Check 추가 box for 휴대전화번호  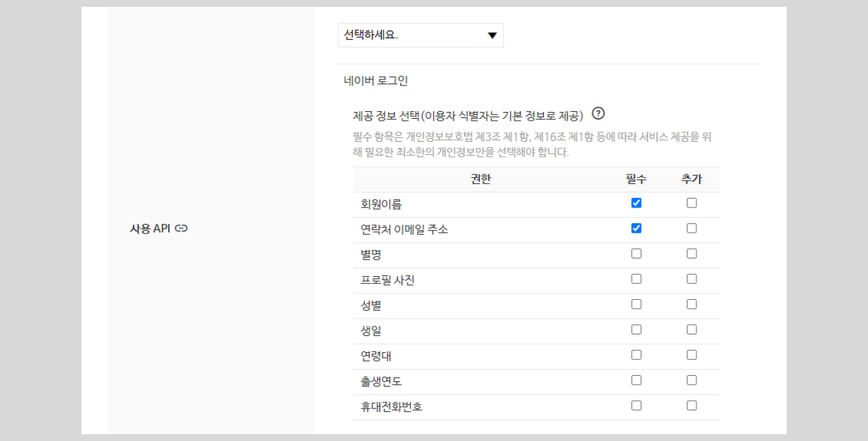pos(692,406)
